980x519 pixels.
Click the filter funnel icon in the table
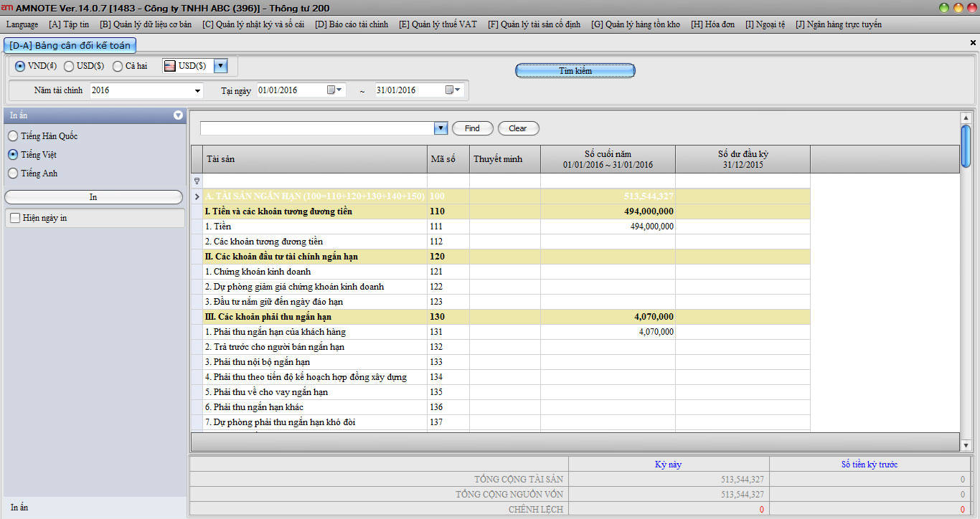click(197, 181)
